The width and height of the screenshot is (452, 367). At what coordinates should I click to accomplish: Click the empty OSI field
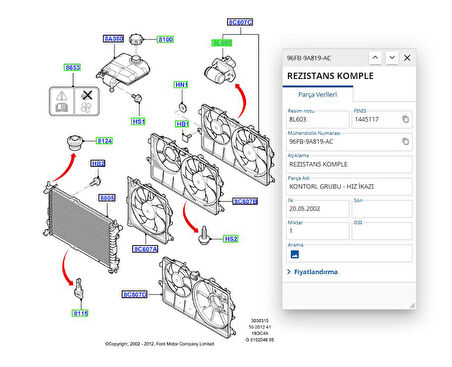pyautogui.click(x=382, y=231)
